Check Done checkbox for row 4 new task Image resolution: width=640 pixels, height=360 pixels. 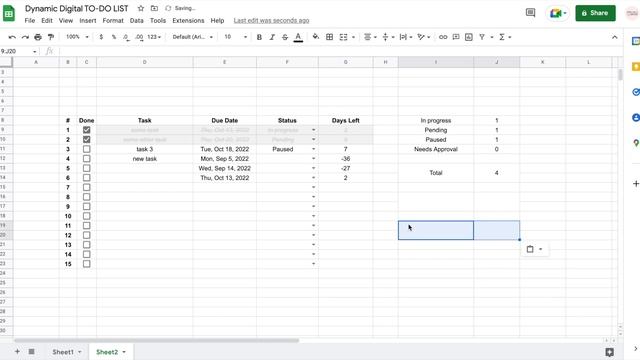(x=87, y=159)
